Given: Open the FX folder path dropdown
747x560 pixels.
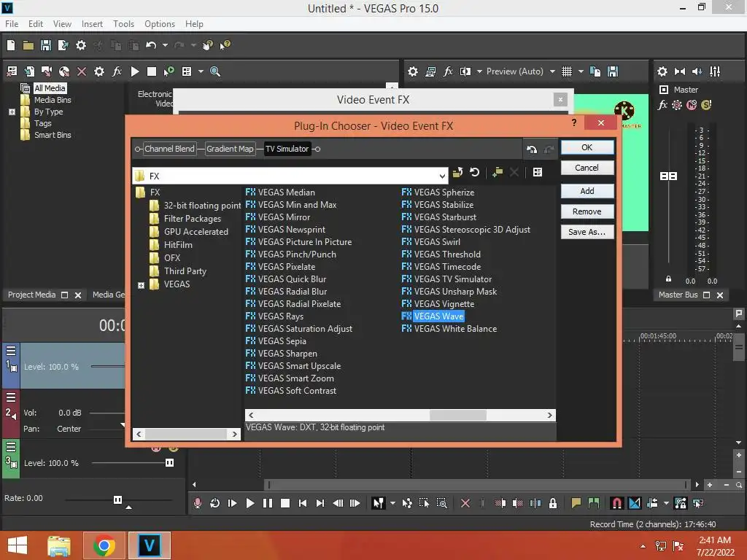Looking at the screenshot, I should point(442,176).
